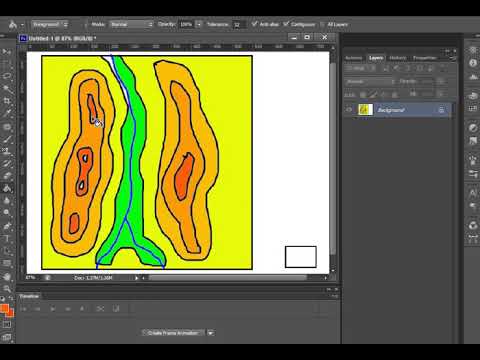Select the Eyedropper tool
The height and width of the screenshot is (360, 480).
click(x=7, y=113)
